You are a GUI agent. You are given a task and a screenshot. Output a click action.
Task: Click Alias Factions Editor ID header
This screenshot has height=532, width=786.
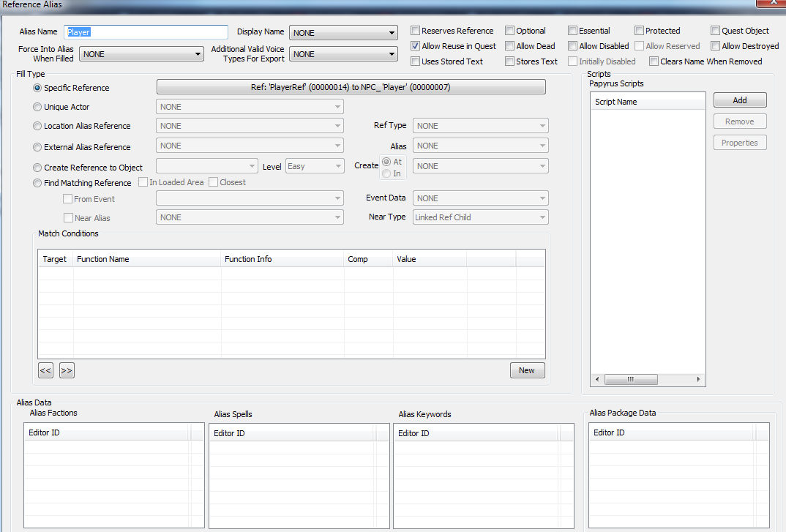107,432
